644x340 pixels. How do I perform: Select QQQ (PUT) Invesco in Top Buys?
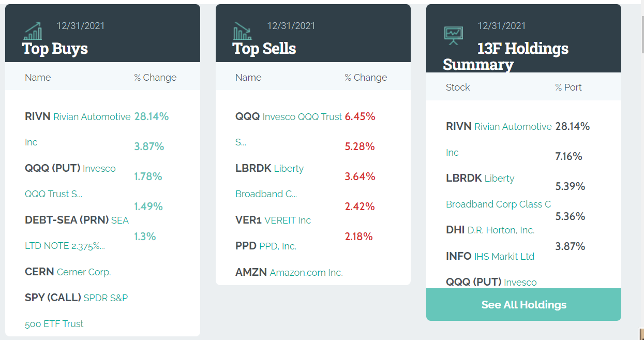pyautogui.click(x=70, y=181)
